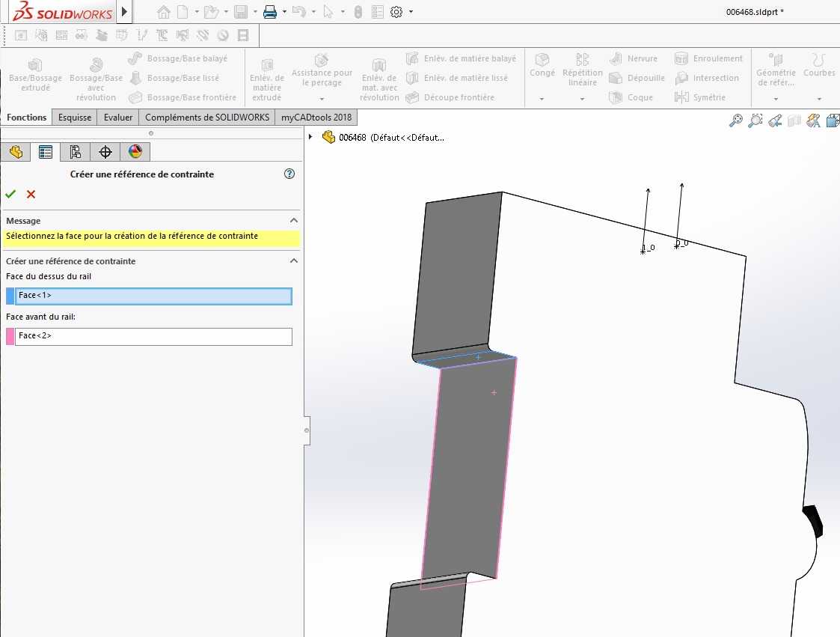
Task: Select the Dépouille draft tool
Action: point(637,78)
